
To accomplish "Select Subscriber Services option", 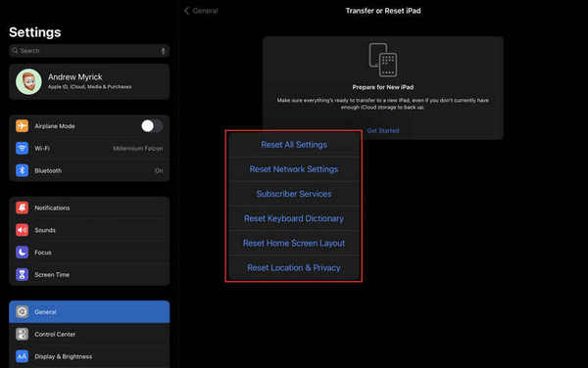I will tap(294, 194).
